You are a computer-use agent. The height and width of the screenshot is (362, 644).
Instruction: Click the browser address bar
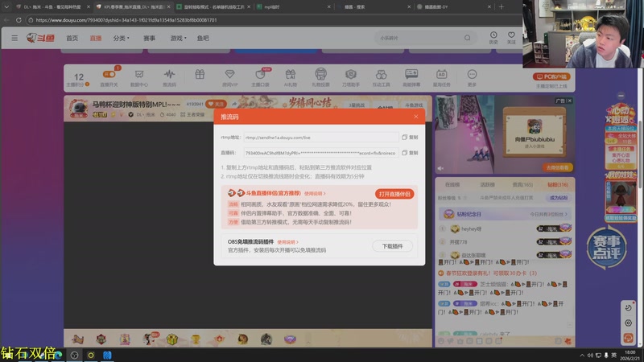[x=271, y=19]
